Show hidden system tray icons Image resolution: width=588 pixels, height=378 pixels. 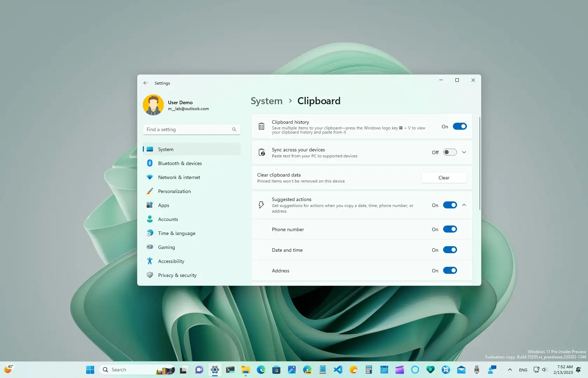coord(510,370)
